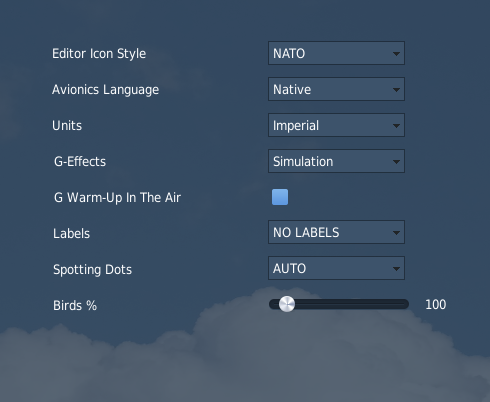Click the Spotting Dots label
490x402 pixels.
(x=93, y=270)
